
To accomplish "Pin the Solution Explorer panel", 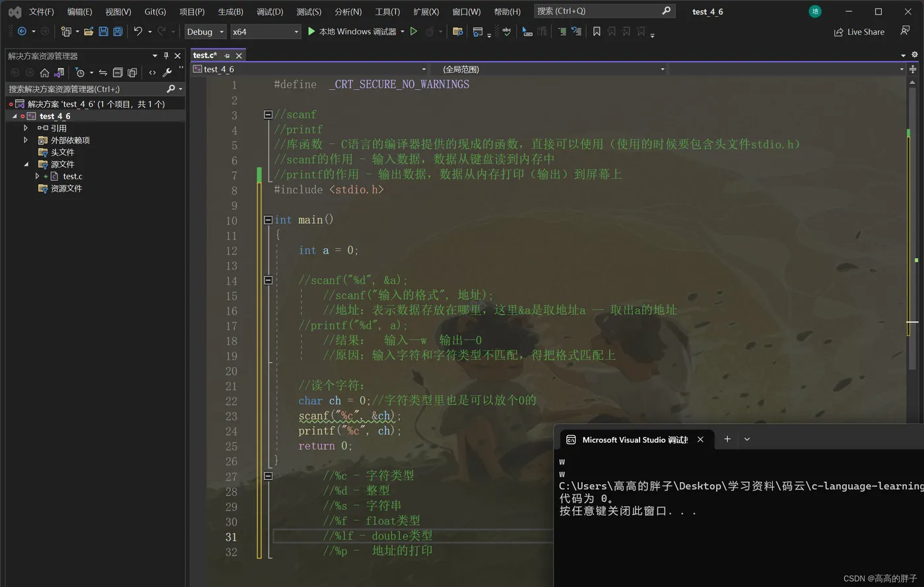I will point(166,55).
